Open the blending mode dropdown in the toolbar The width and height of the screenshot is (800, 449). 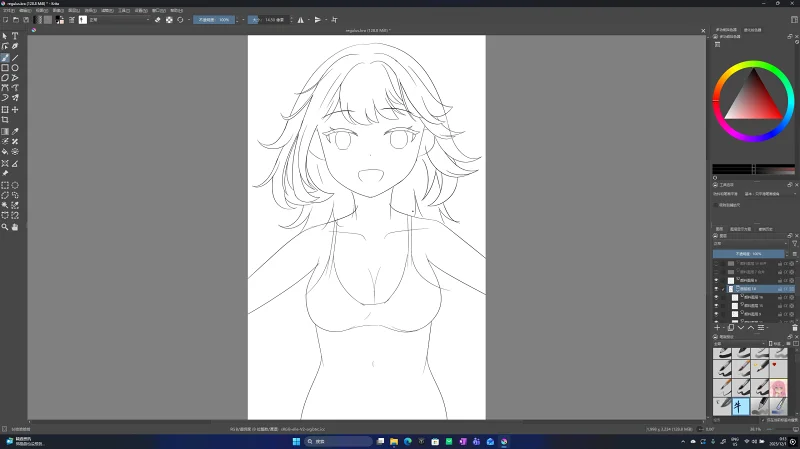[118, 19]
